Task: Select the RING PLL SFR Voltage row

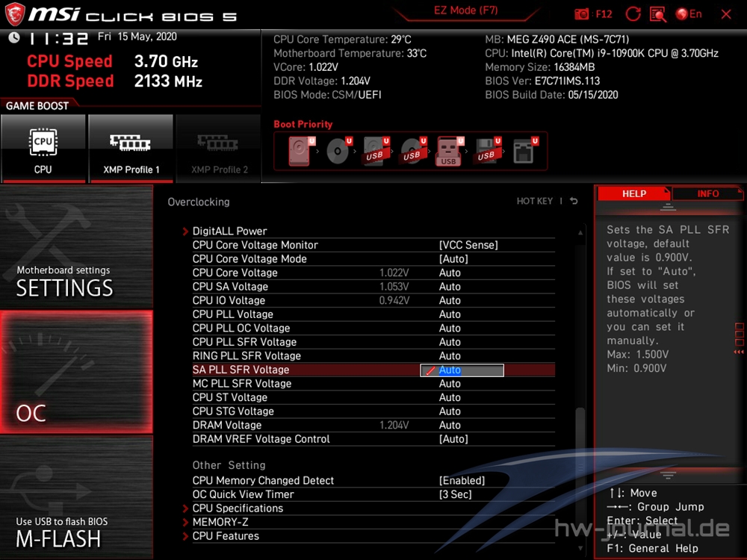Action: [373, 355]
